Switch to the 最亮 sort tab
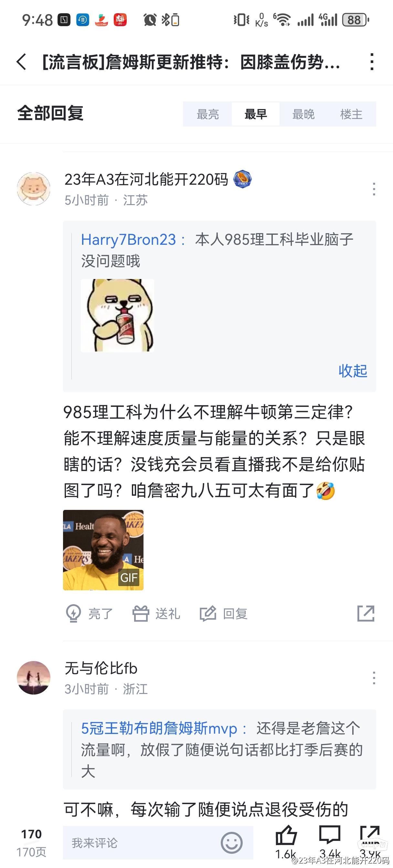The width and height of the screenshot is (393, 868). click(x=208, y=114)
